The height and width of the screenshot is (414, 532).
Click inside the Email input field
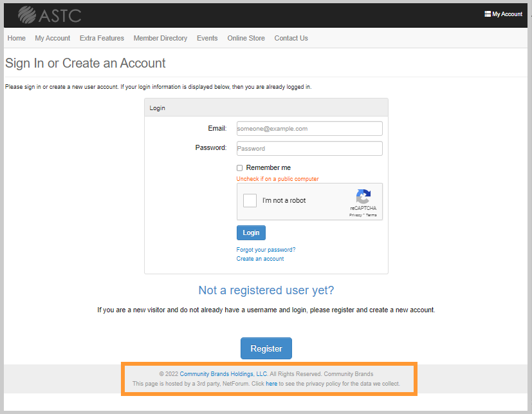[309, 128]
